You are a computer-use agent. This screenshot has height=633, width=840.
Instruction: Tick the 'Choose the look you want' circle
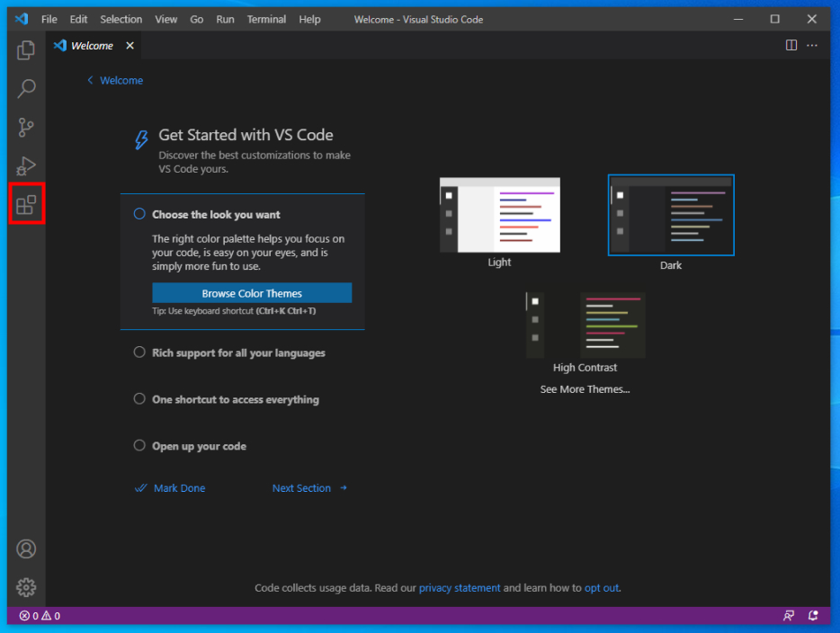tap(139, 214)
